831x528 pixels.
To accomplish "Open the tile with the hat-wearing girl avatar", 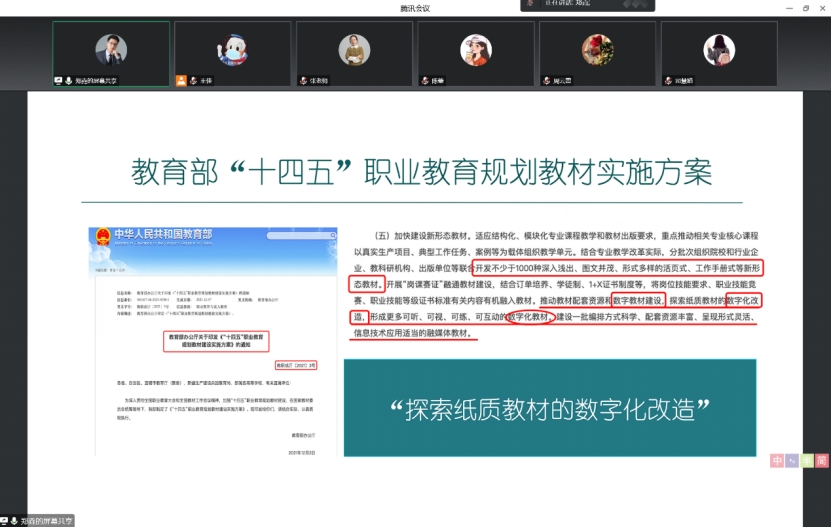I will [x=476, y=54].
